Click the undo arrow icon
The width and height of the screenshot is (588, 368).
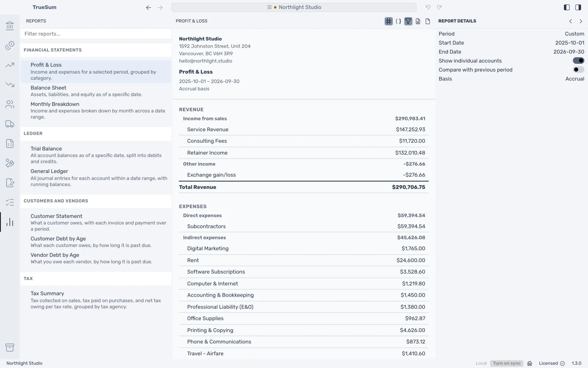tap(428, 7)
